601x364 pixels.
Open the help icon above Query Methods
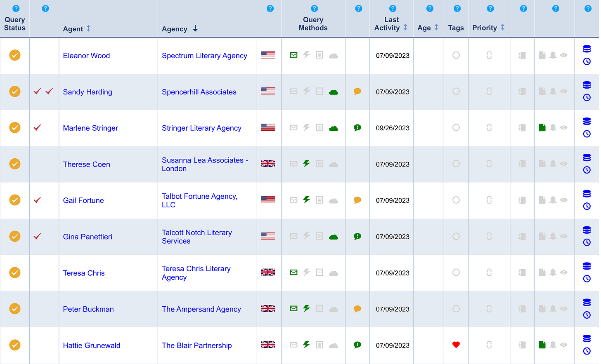(x=314, y=8)
